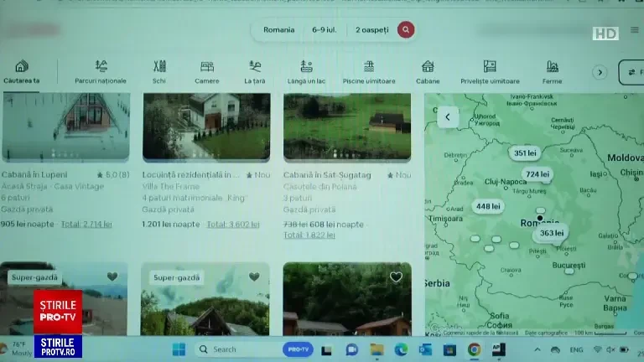Screen dimensions: 644x362
Task: Open the Camere category
Action: click(207, 71)
